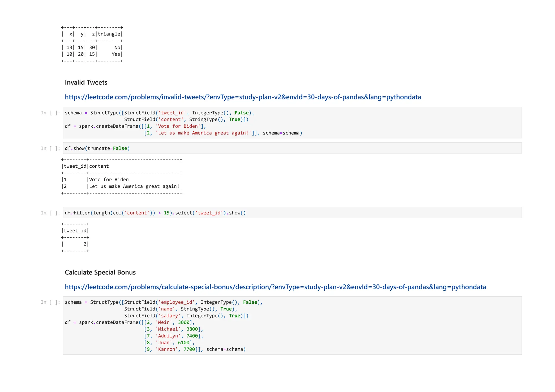Click the 'No' value in triangle output
The width and height of the screenshot is (555, 392).
[x=117, y=47]
